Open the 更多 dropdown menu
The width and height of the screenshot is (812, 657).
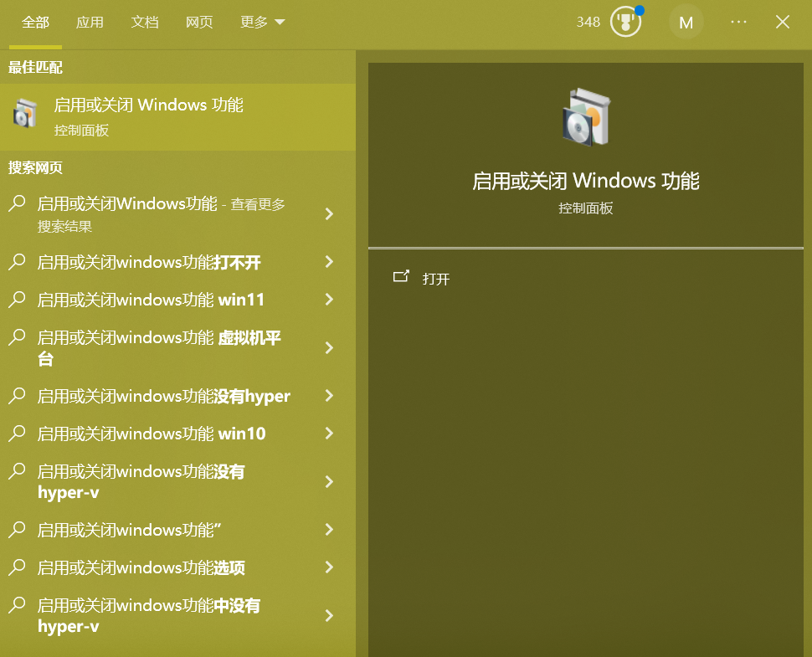263,23
